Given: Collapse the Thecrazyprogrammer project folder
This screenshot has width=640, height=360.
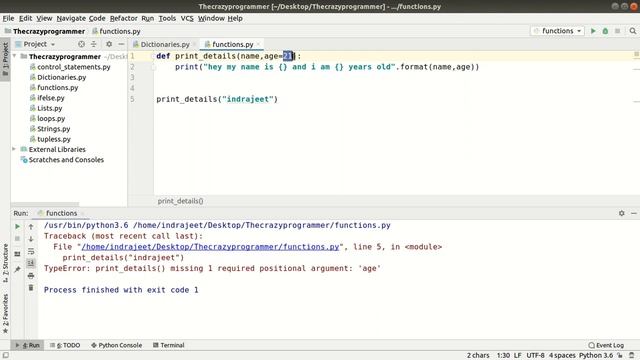Looking at the screenshot, I should tap(15, 56).
